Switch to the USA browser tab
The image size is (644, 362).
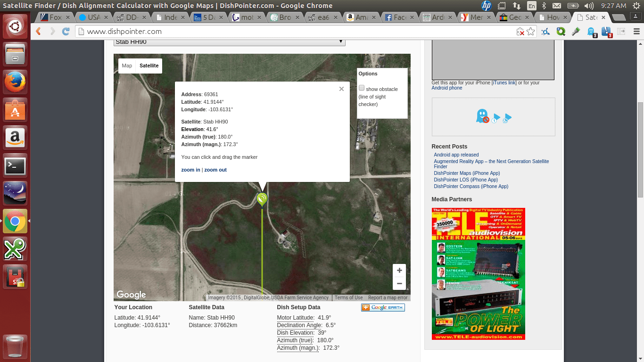coord(94,17)
